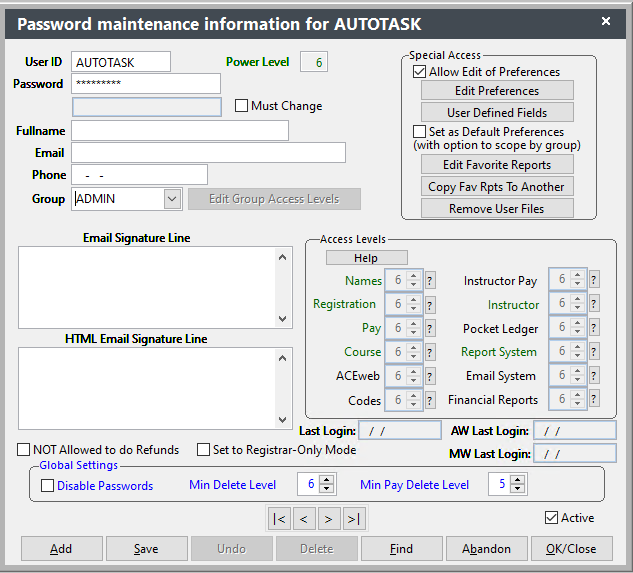
Task: Click the User ID field
Action: click(x=121, y=62)
